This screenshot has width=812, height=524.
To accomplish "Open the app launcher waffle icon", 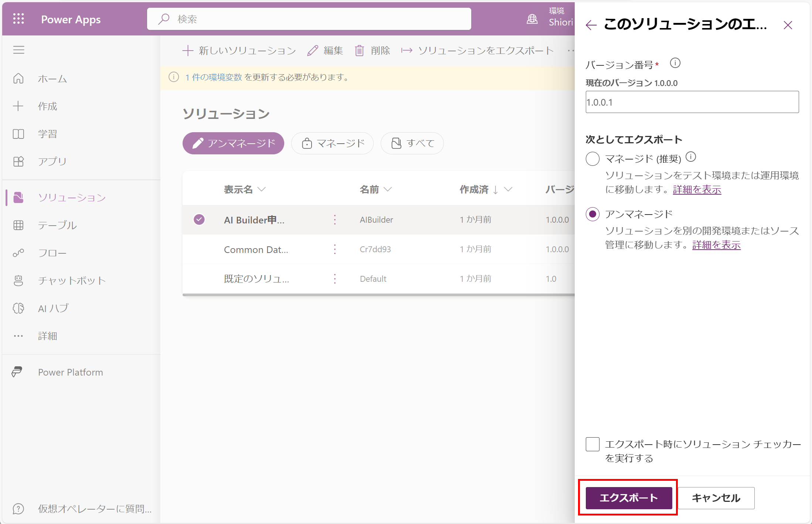I will [x=18, y=19].
